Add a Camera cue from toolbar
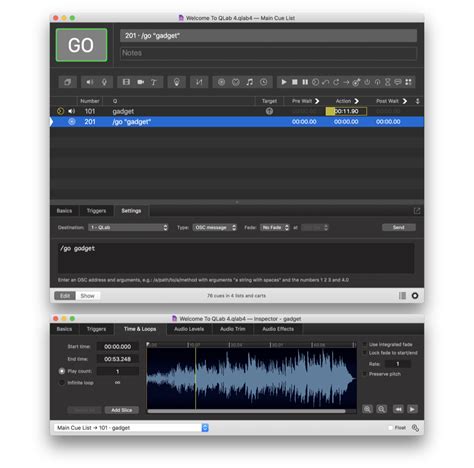 coord(141,82)
